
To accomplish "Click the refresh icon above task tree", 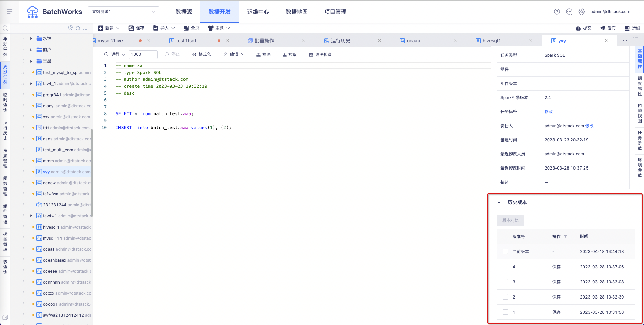I will (x=78, y=28).
